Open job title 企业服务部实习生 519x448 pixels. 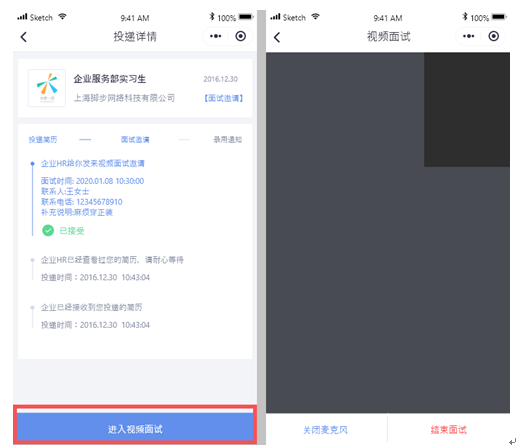pyautogui.click(x=110, y=79)
